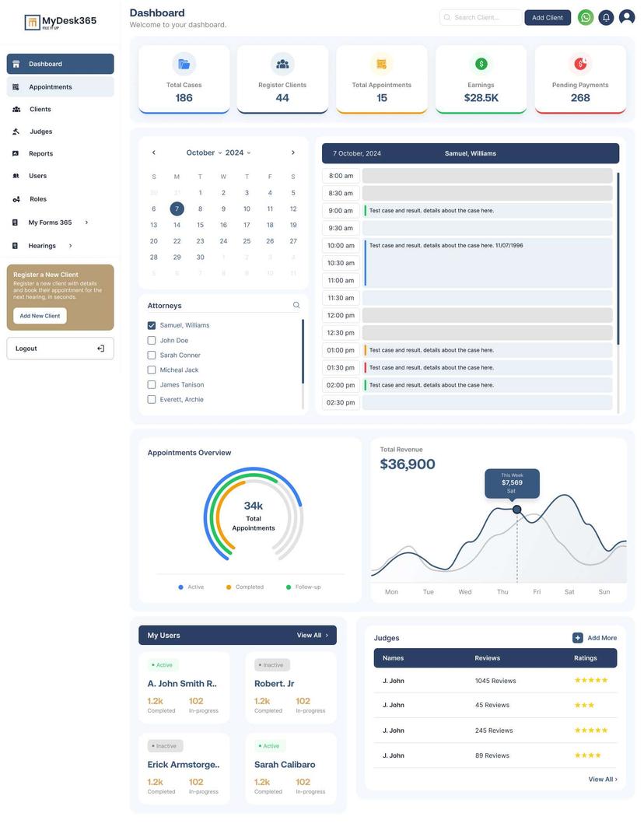Click the Search Client input field

pos(481,17)
